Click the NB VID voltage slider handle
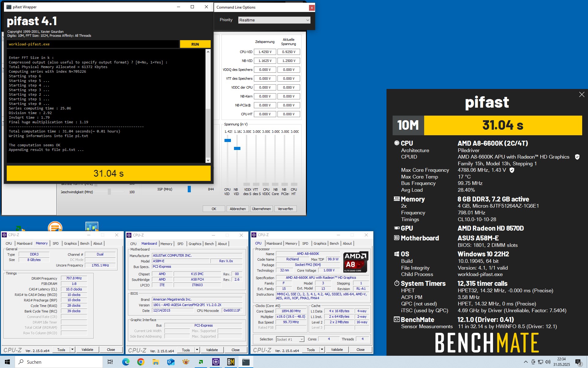Image resolution: width=588 pixels, height=368 pixels. 237,148
